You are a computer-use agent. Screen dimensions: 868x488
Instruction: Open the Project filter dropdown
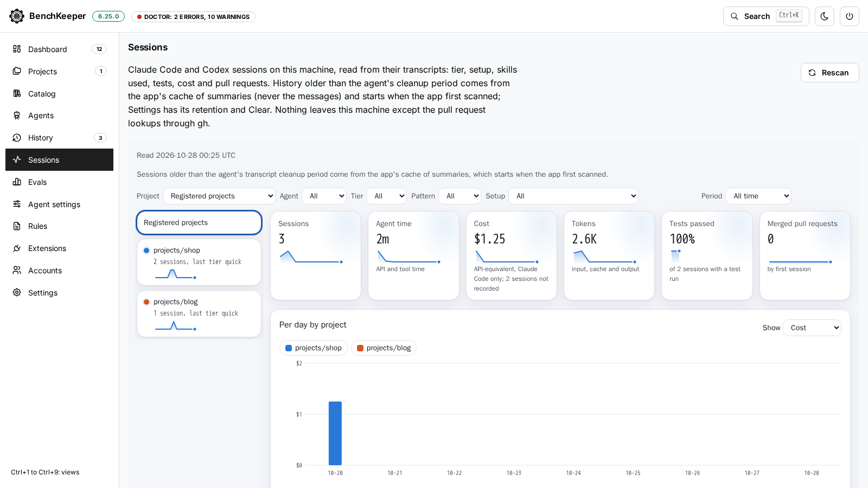(219, 196)
